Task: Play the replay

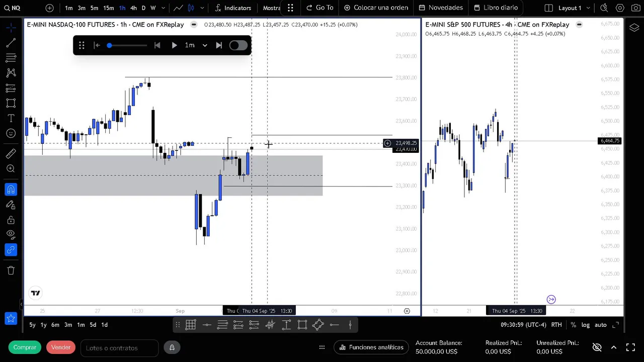Action: (x=174, y=45)
